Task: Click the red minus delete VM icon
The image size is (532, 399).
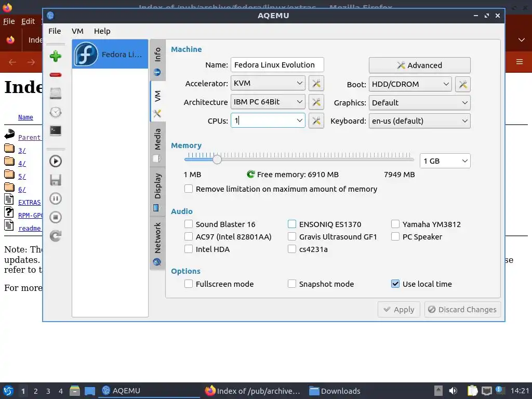Action: pos(55,75)
